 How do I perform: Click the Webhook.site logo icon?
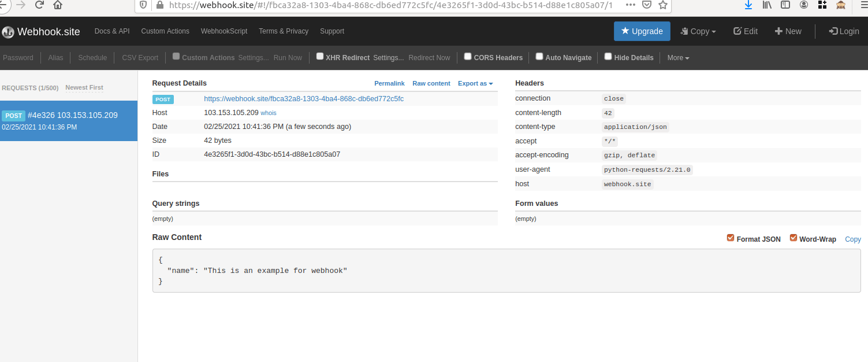[x=8, y=32]
